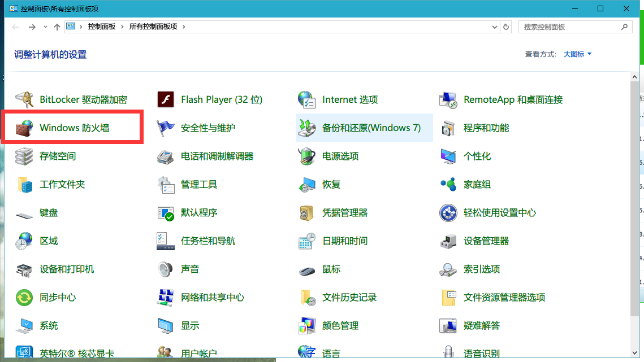Click scrollbar up arrow
The width and height of the screenshot is (644, 362).
[634, 77]
